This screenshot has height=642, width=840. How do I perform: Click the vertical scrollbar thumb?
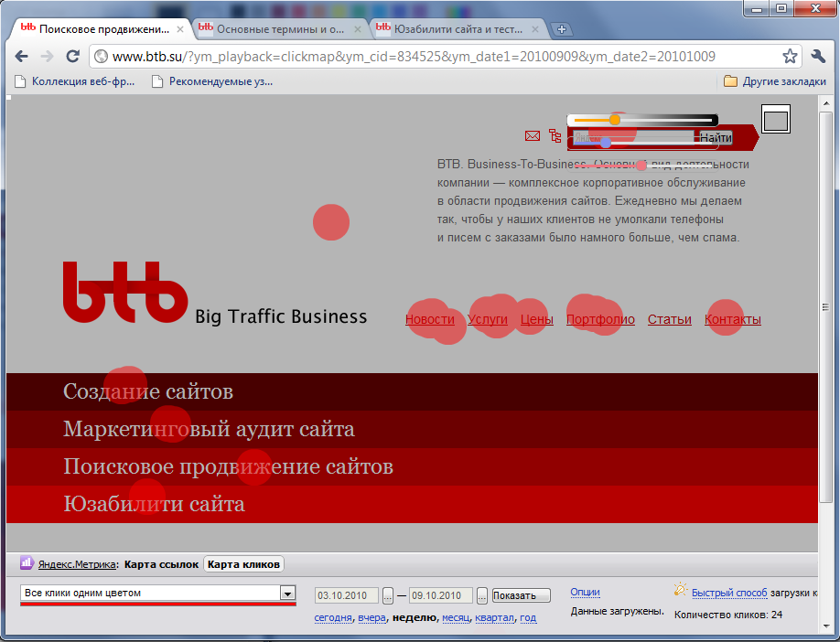coord(825,306)
